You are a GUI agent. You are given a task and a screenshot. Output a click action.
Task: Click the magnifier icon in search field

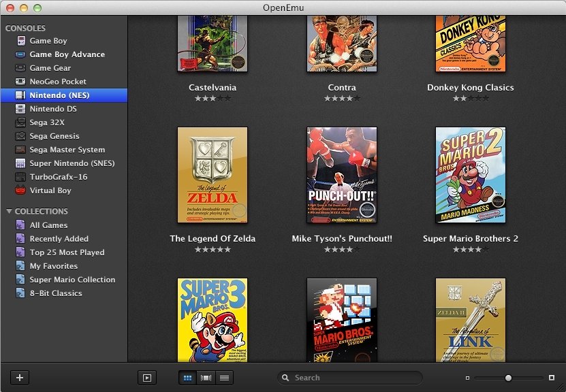click(x=285, y=378)
